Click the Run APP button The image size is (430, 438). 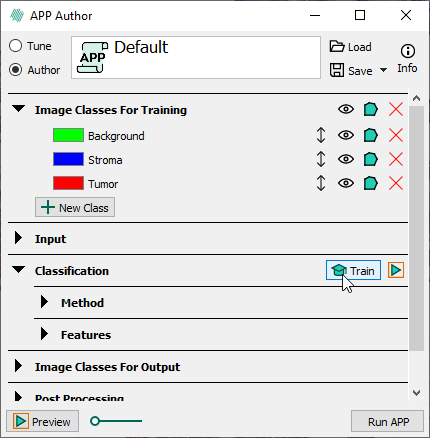(x=387, y=422)
